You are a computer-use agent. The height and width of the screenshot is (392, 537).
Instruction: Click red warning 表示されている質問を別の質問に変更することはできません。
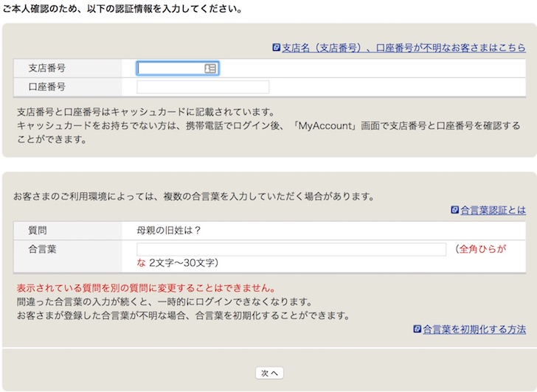coord(147,288)
